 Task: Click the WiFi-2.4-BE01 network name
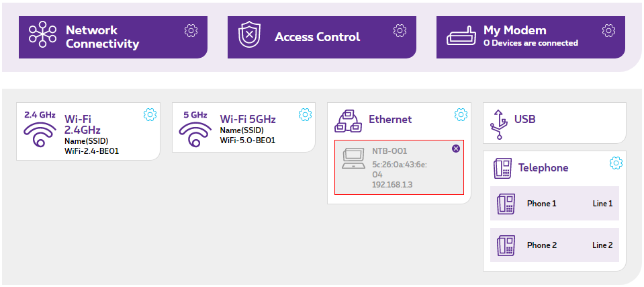(x=91, y=151)
